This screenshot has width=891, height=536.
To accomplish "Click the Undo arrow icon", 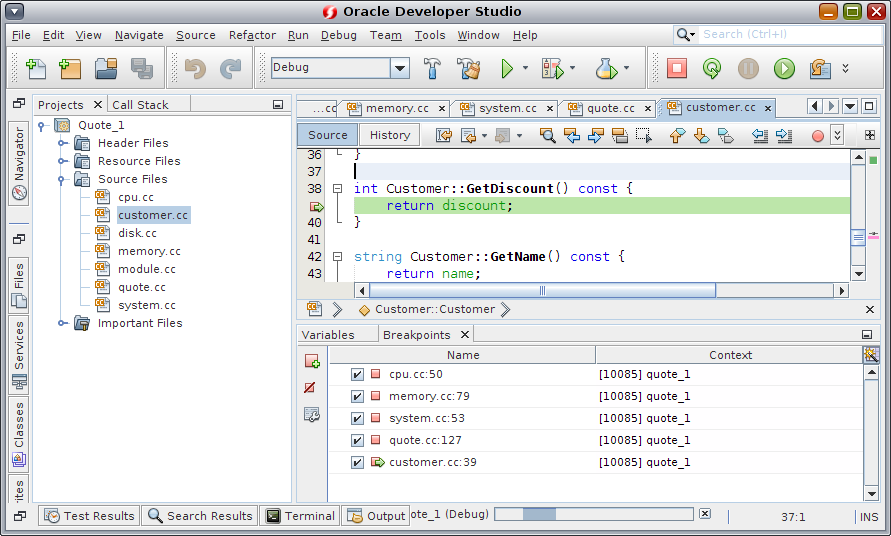I will pyautogui.click(x=195, y=68).
